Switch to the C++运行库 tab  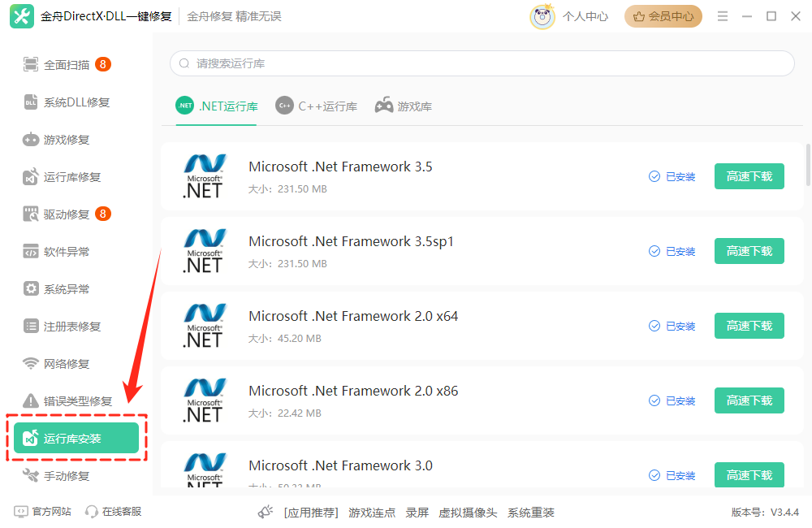pos(317,106)
